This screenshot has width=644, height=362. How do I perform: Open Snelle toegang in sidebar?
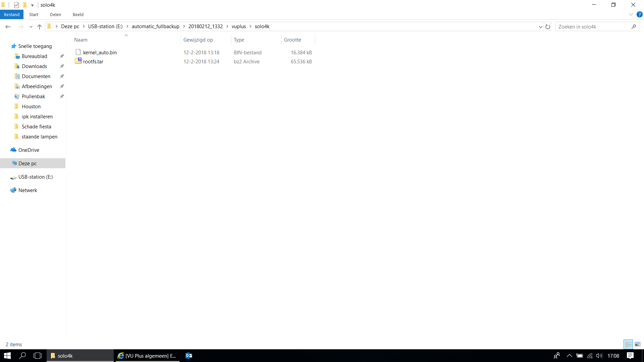pos(35,46)
